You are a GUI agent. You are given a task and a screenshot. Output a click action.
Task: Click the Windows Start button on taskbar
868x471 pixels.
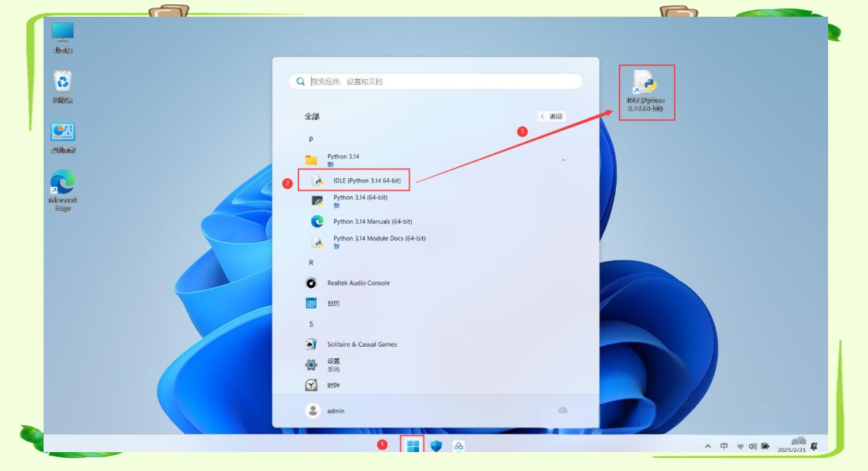(413, 446)
